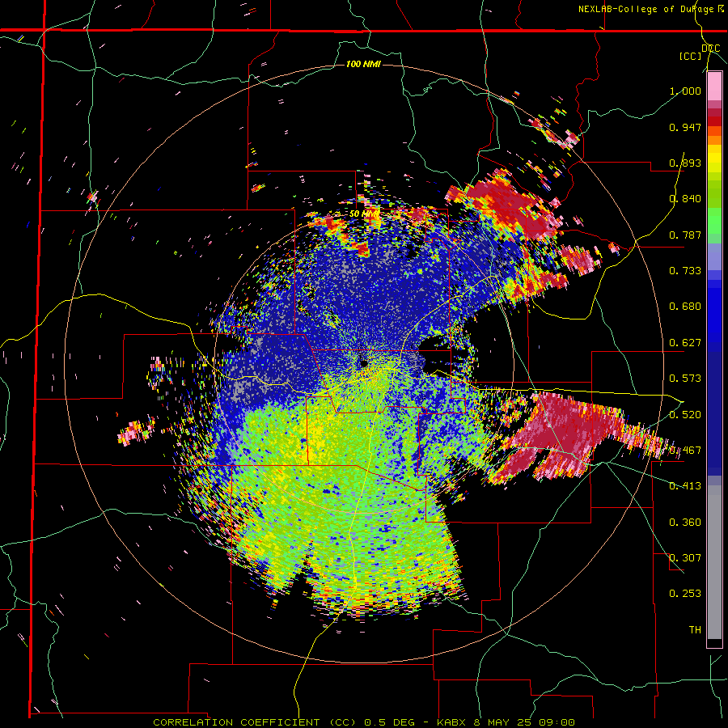This screenshot has width=728, height=728.
Task: Select the 0.680 scale label
Action: 685,307
